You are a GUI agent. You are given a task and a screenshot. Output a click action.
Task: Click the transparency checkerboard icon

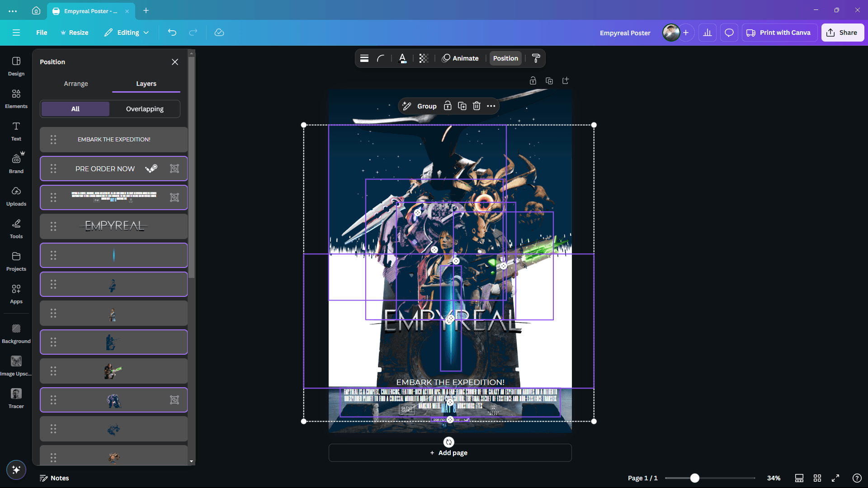point(424,58)
